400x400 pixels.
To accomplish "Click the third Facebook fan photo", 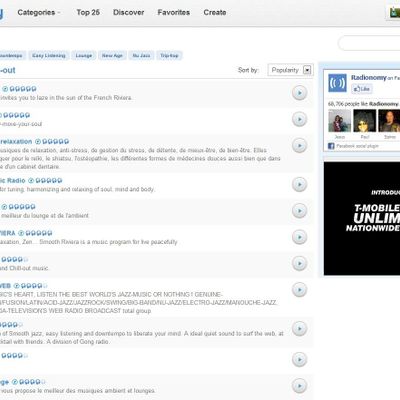I will click(x=389, y=121).
